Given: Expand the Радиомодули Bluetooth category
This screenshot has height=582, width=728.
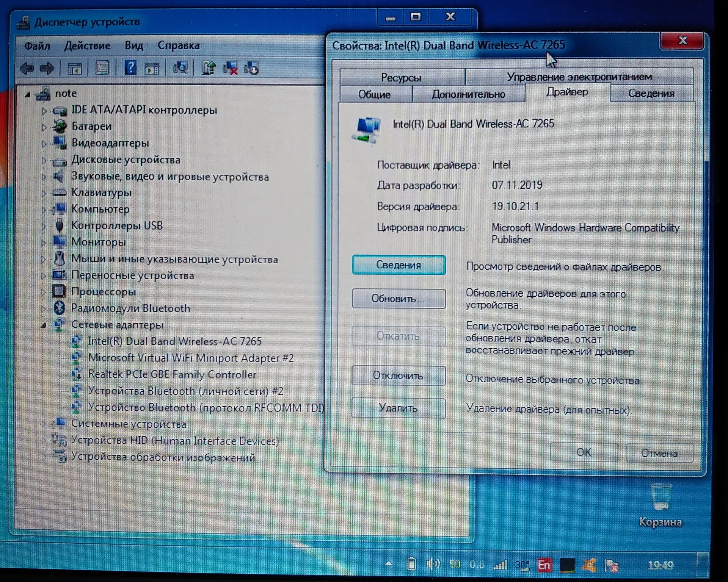Looking at the screenshot, I should pos(44,309).
